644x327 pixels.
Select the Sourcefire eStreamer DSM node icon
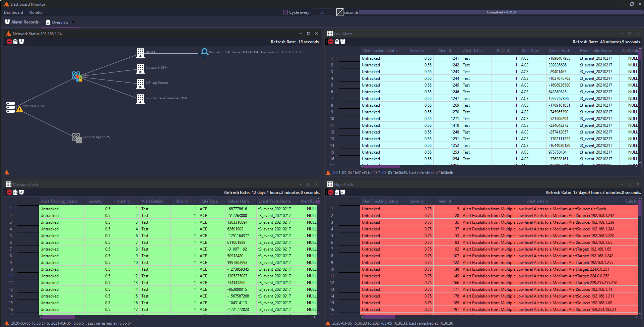140,99
